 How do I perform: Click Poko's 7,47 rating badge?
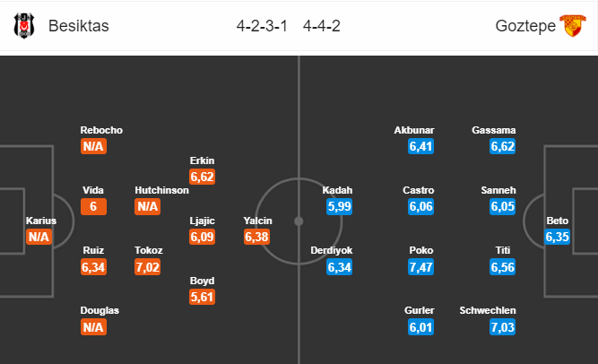(420, 266)
